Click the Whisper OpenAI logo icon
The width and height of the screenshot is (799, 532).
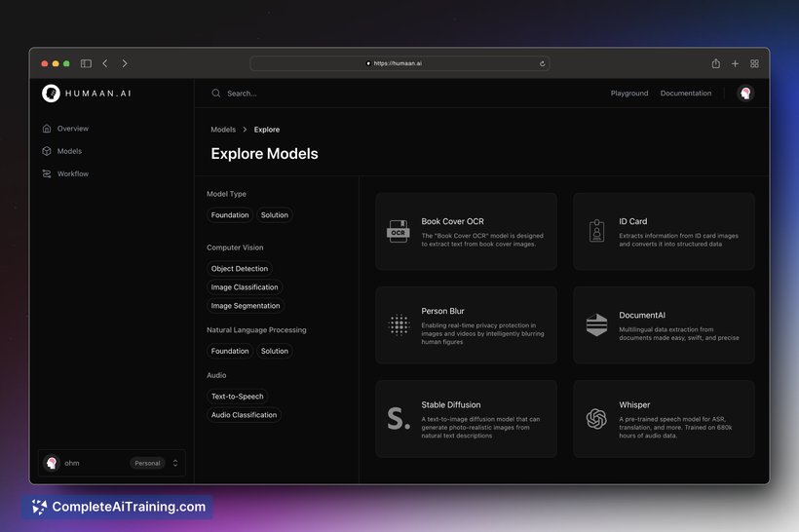pyautogui.click(x=596, y=419)
